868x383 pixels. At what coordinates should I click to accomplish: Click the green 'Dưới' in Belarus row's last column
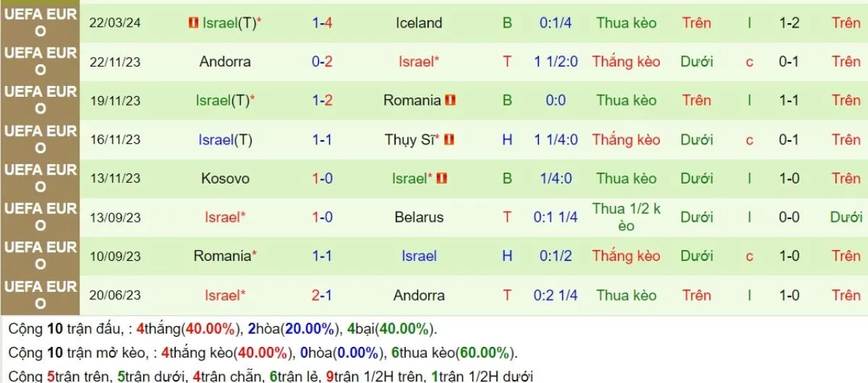click(846, 217)
